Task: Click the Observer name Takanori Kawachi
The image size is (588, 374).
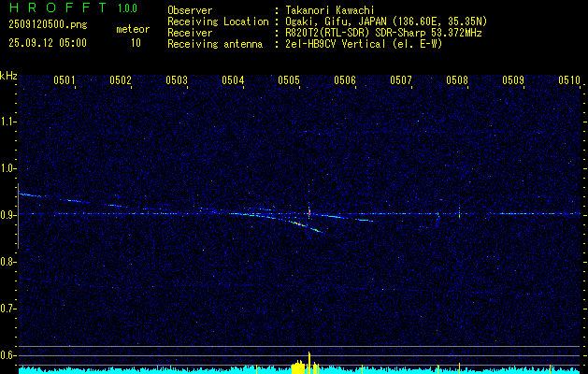Action: click(x=330, y=10)
